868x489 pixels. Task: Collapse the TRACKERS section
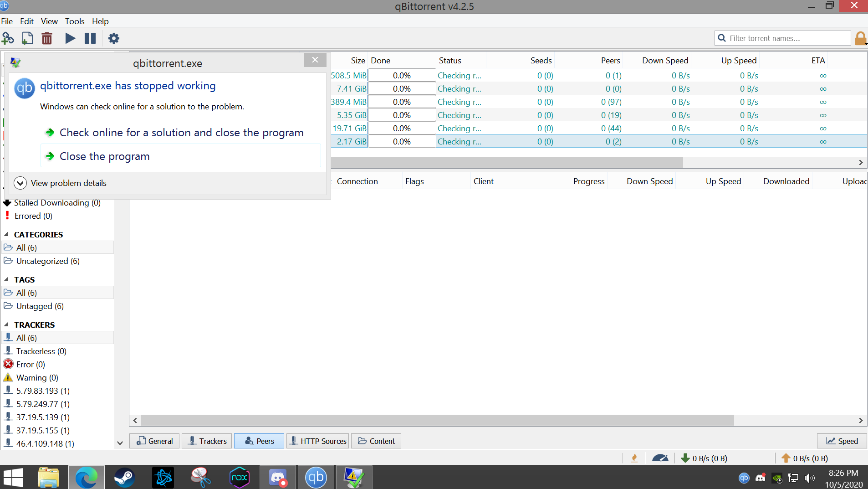[x=6, y=324]
